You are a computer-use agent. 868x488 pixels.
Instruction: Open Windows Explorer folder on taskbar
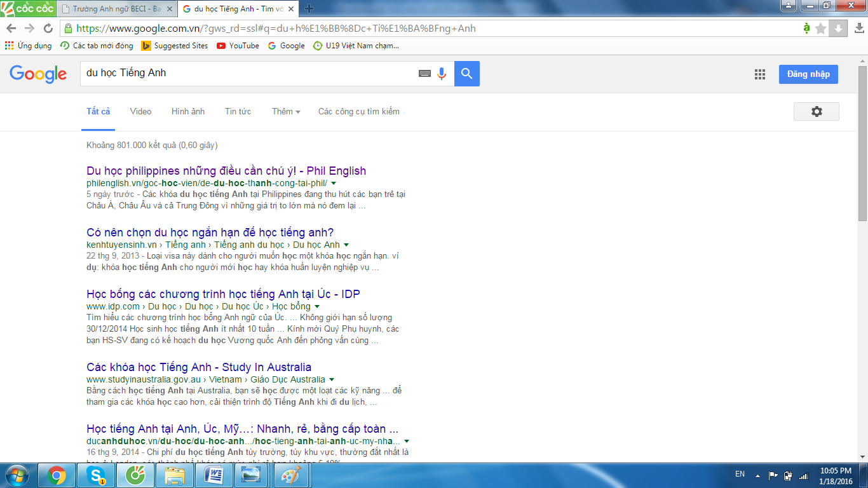(x=175, y=475)
